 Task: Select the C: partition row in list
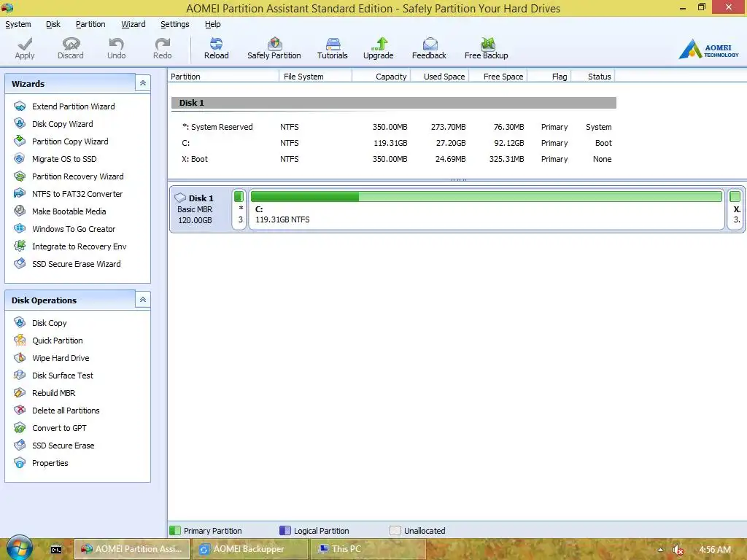coord(394,143)
